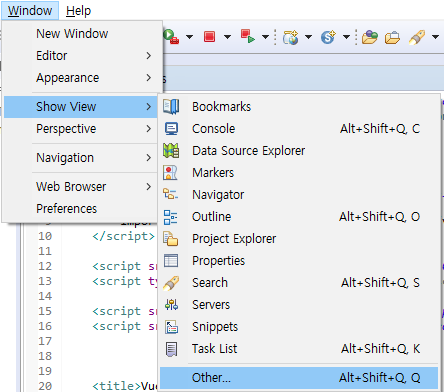Click the Run Last Tool toolbar icon

171,37
